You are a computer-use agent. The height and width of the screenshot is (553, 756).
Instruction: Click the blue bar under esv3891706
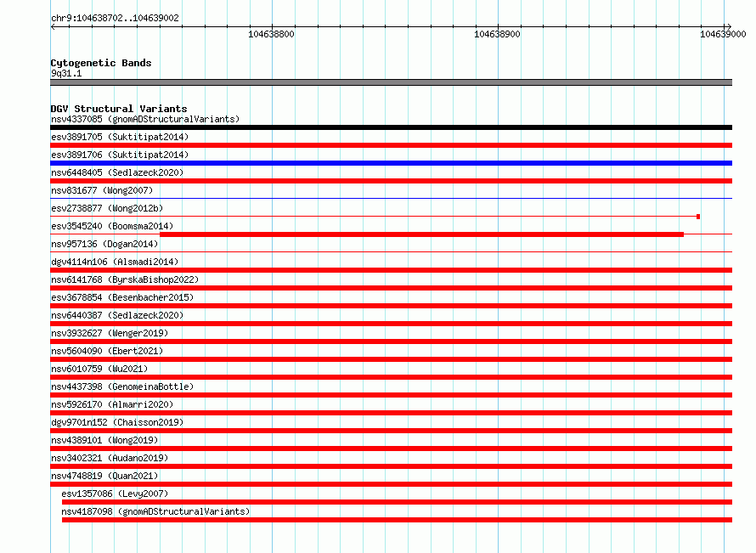point(391,163)
